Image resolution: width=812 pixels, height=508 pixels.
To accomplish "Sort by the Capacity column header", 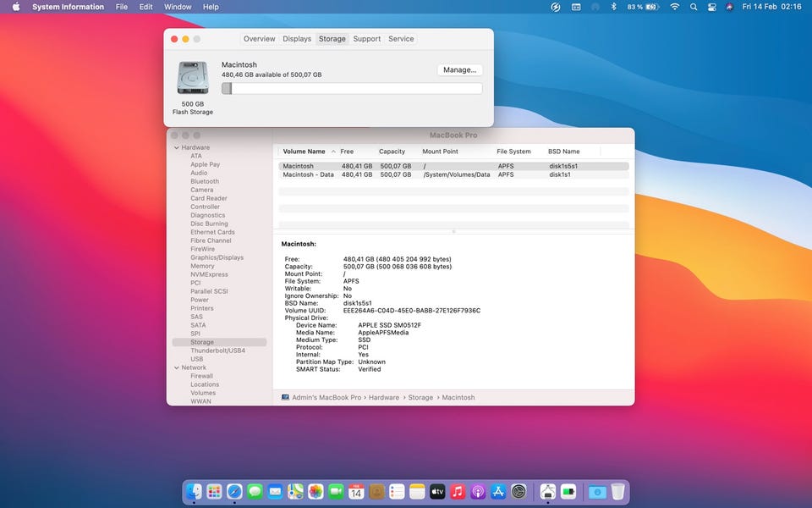I will click(x=392, y=152).
